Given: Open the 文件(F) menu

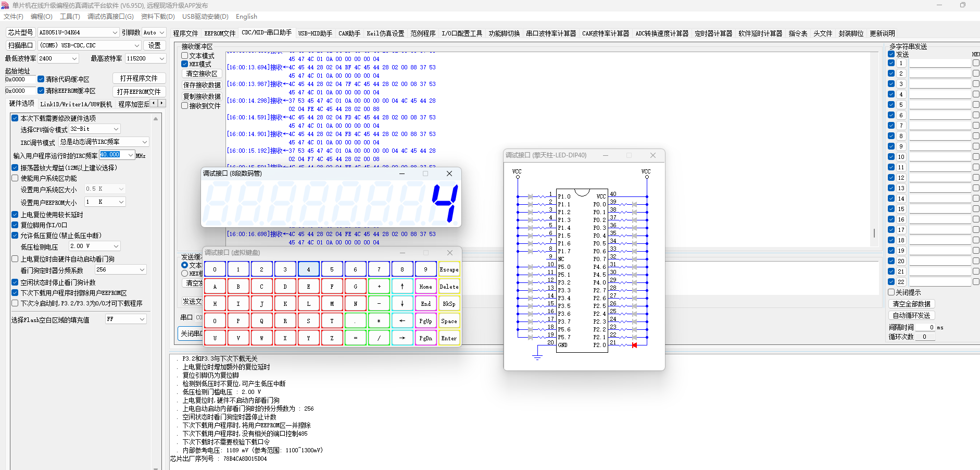Looking at the screenshot, I should [x=14, y=17].
